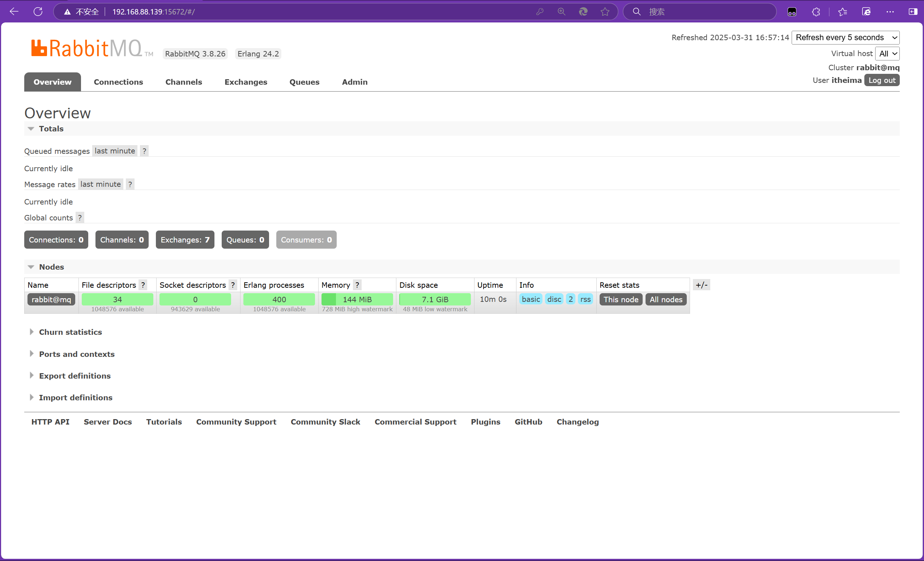
Task: Switch to the Queues tab
Action: [x=304, y=82]
